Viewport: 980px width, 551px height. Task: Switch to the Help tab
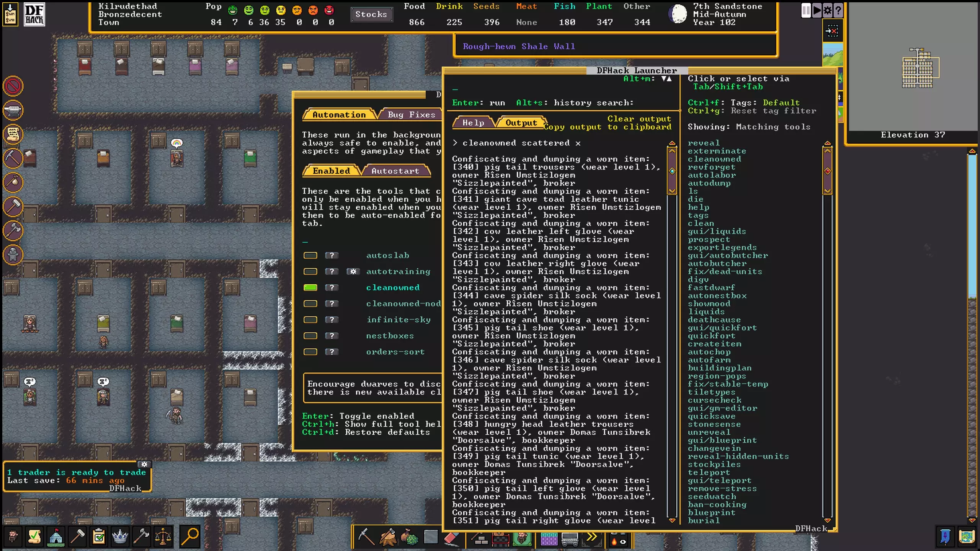[473, 123]
